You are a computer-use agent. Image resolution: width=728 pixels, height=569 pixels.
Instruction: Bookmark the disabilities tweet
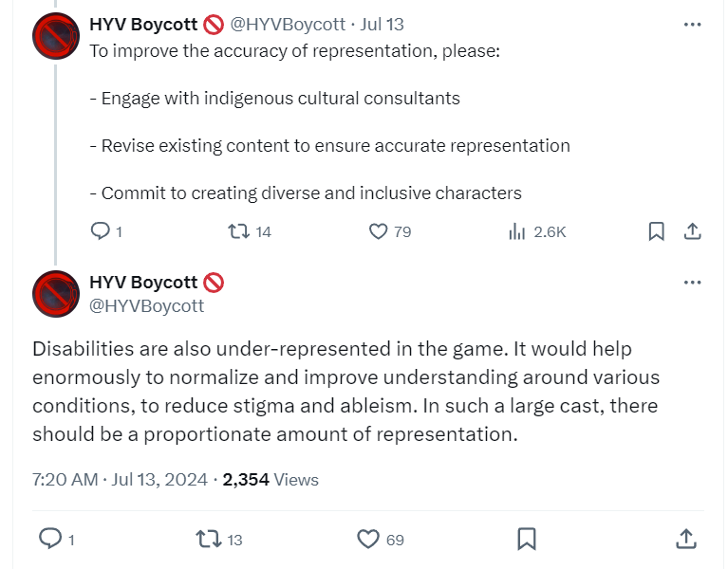click(x=527, y=539)
